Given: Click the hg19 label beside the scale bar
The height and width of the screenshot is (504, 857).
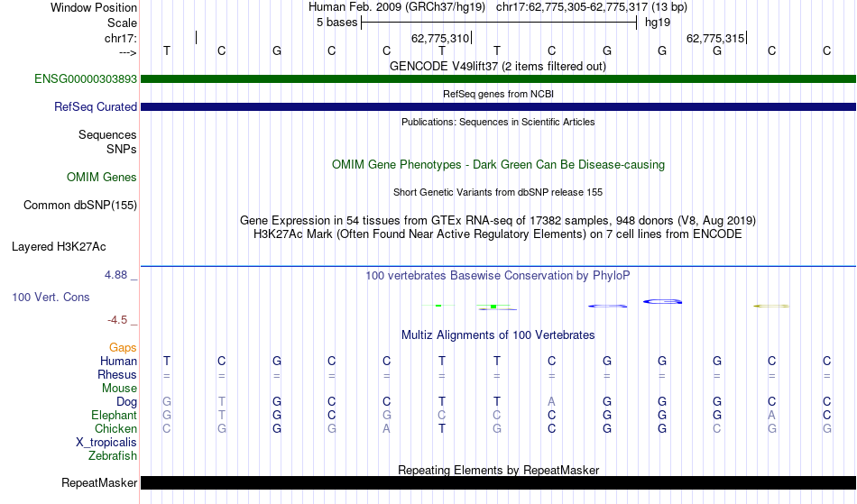Looking at the screenshot, I should pyautogui.click(x=658, y=23).
